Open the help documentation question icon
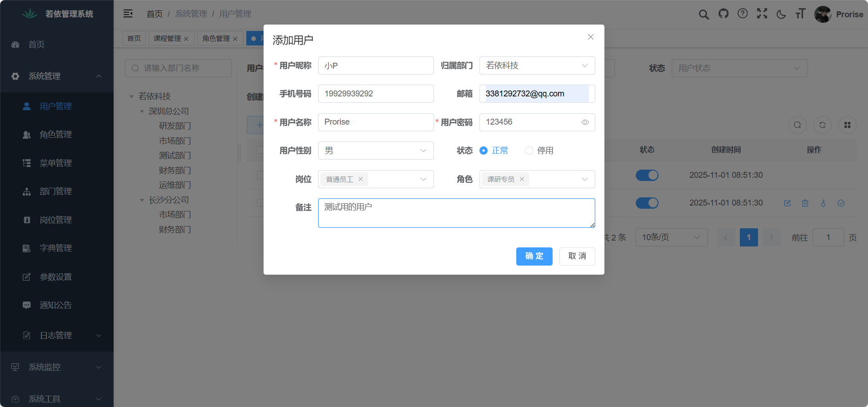 743,14
